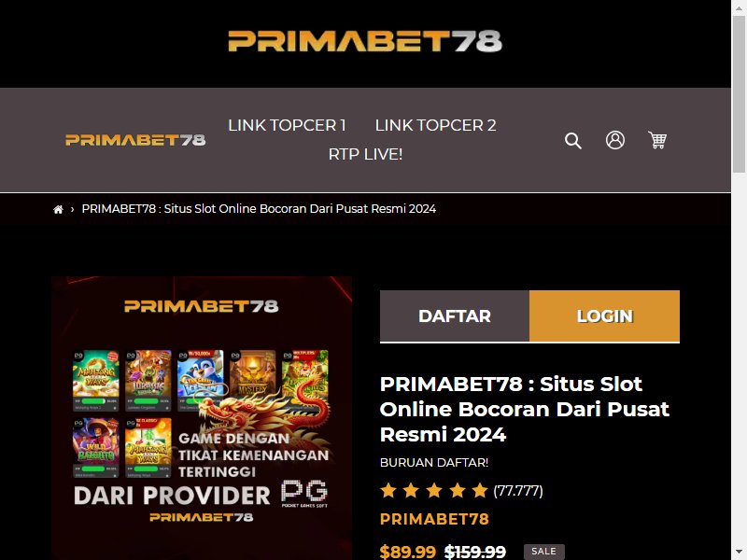The height and width of the screenshot is (560, 747).
Task: Open the PRIMABET78 vendor link
Action: coord(434,519)
